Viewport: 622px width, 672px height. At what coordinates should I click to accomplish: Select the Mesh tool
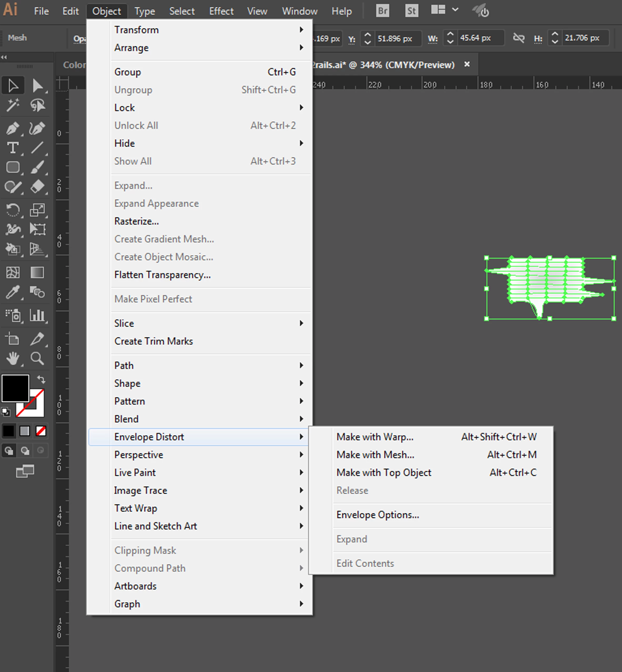pos(13,272)
